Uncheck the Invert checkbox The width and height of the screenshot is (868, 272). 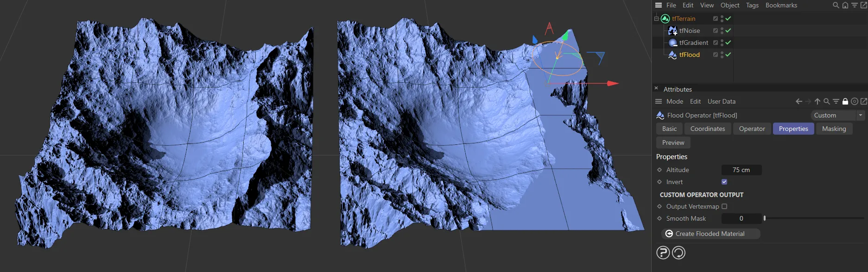point(724,182)
